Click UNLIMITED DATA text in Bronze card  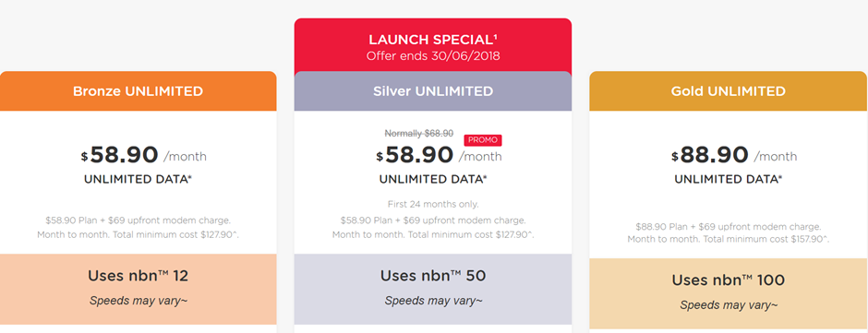coord(138,179)
